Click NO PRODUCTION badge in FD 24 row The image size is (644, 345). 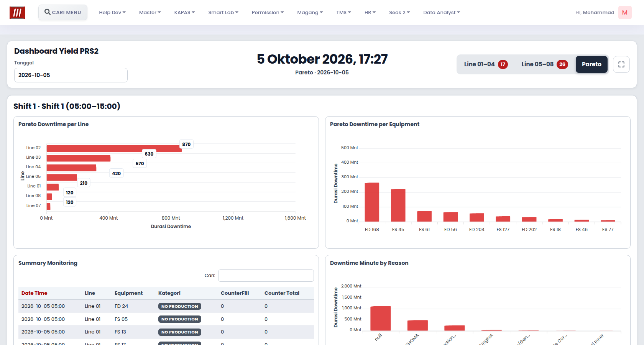point(180,306)
